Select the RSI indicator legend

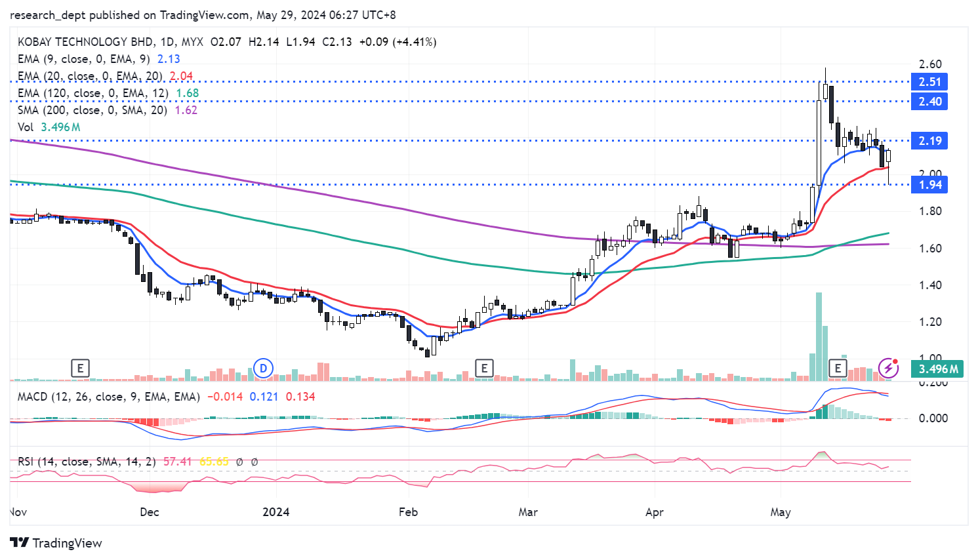[87, 462]
